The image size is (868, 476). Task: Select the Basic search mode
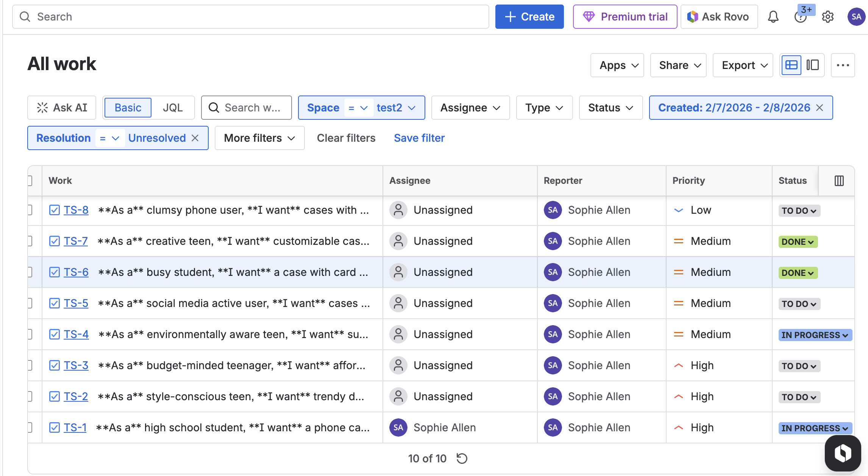pyautogui.click(x=128, y=108)
